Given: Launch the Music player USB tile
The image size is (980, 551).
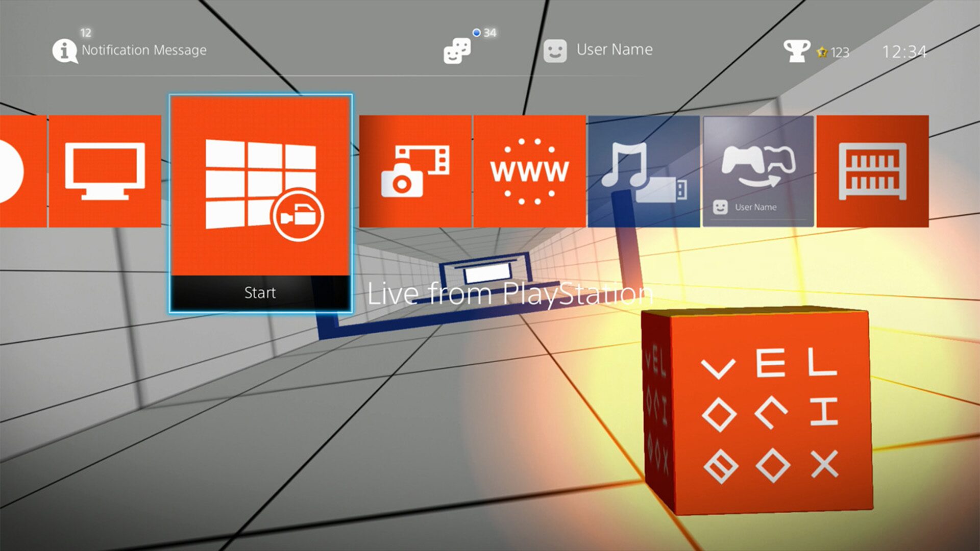Looking at the screenshot, I should (x=644, y=171).
